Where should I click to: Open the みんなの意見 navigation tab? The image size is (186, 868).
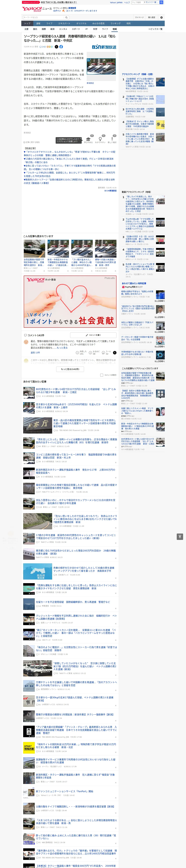(99, 24)
